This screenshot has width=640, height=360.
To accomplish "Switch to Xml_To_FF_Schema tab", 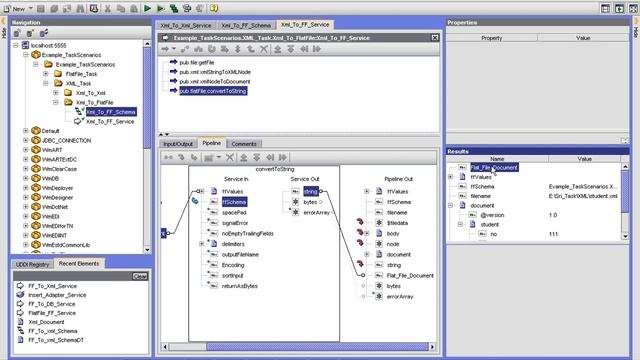I will [x=246, y=25].
